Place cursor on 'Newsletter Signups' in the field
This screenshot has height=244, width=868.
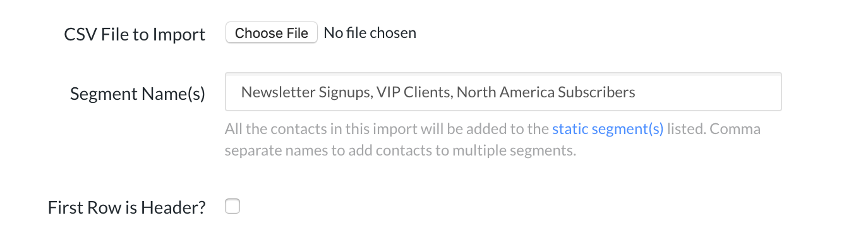point(305,92)
